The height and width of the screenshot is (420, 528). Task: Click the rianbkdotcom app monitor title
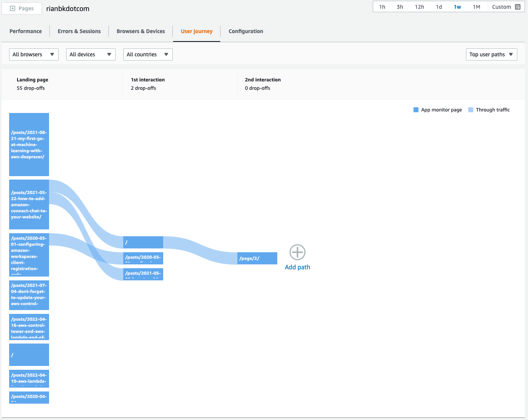(x=68, y=8)
